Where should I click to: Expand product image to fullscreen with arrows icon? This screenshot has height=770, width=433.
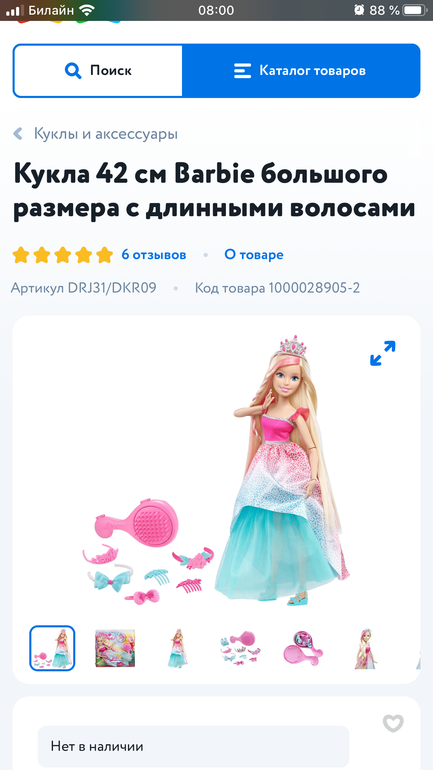[x=382, y=354]
